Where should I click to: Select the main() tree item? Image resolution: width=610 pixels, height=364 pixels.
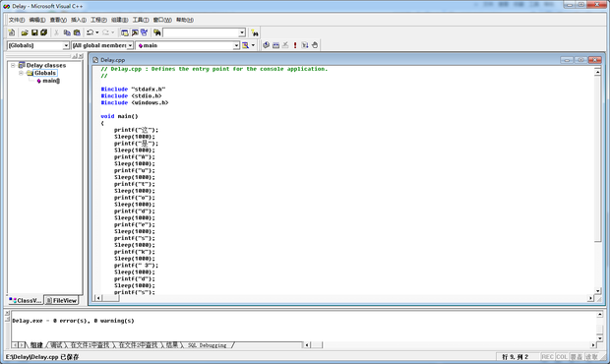point(51,81)
